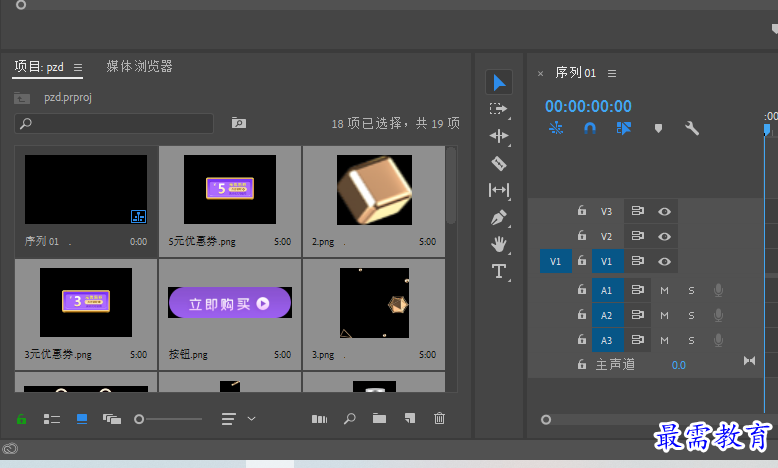Go up one folder level icon
The width and height of the screenshot is (778, 468).
pos(22,98)
